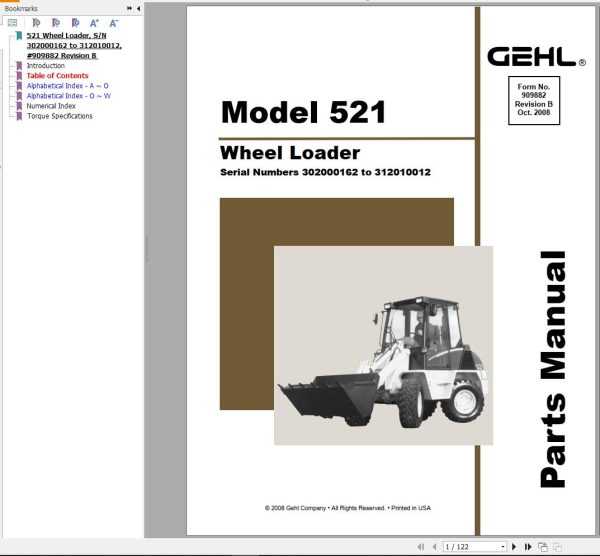Open the Numerical Index bookmark
Screen dimensions: 600x556
(x=51, y=106)
